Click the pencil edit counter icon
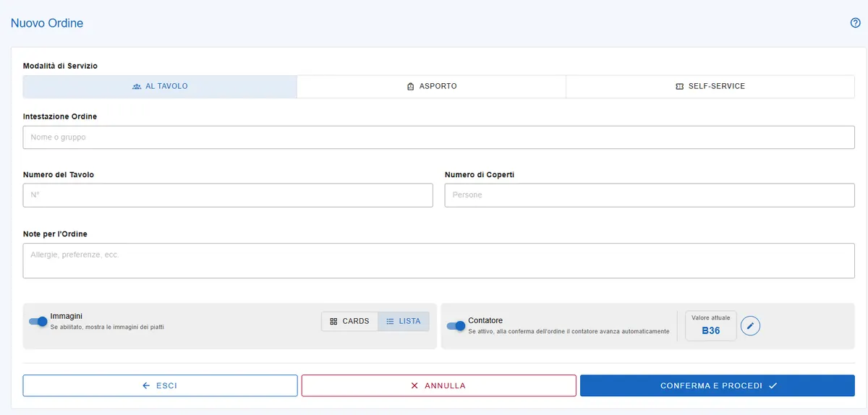Image resolution: width=868 pixels, height=415 pixels. 750,326
